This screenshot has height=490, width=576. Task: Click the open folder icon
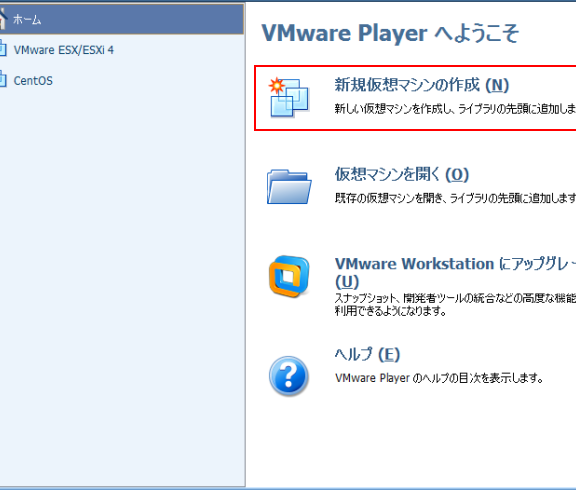(289, 186)
